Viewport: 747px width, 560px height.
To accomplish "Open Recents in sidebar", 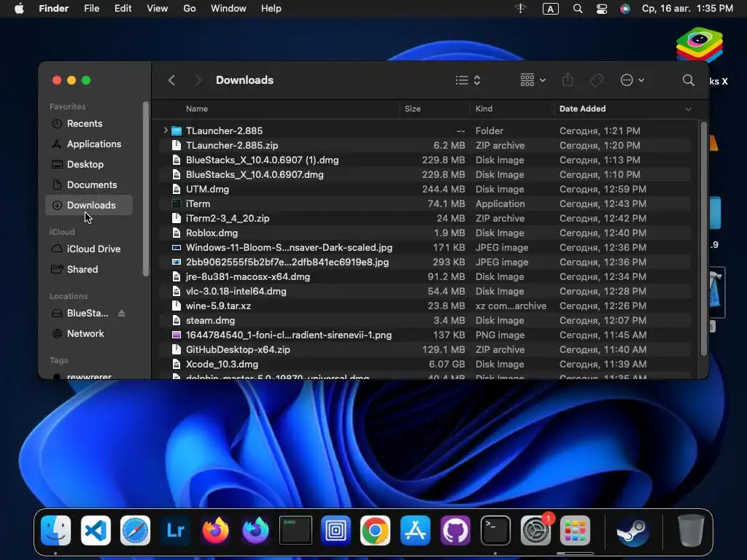I will point(89,123).
